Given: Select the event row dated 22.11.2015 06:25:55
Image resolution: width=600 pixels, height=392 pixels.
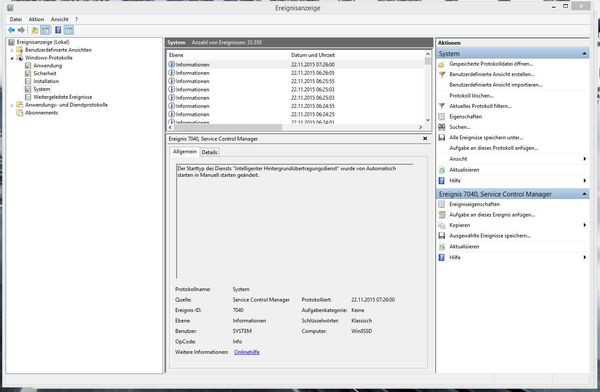Looking at the screenshot, I should coord(296,81).
